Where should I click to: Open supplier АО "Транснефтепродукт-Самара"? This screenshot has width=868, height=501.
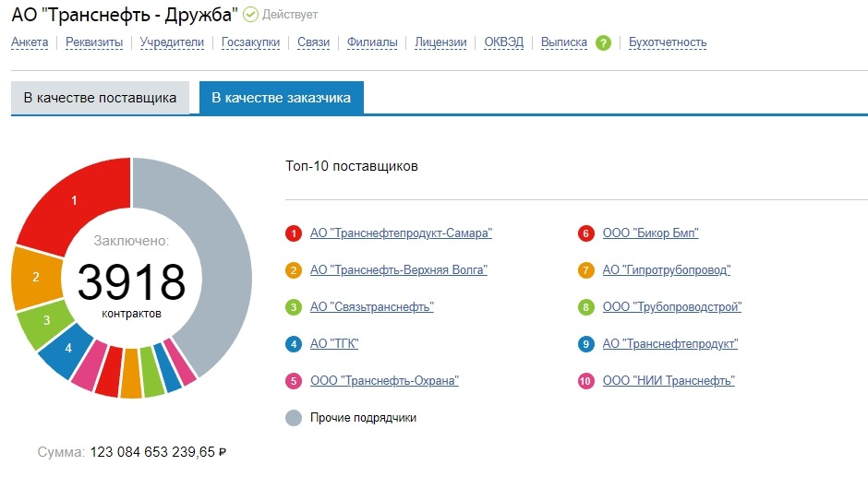click(402, 233)
